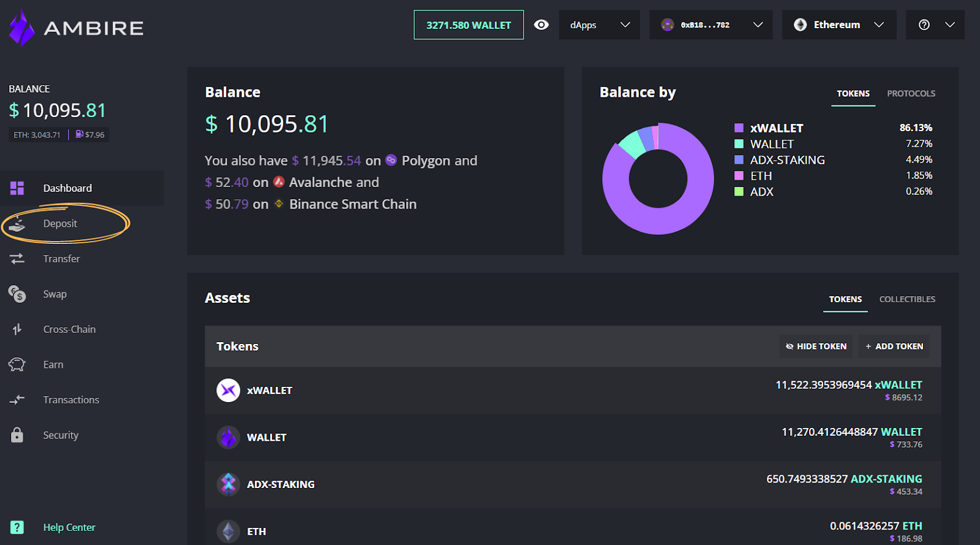Expand the dApps dropdown
Viewport: 980px width, 545px height.
tap(600, 25)
